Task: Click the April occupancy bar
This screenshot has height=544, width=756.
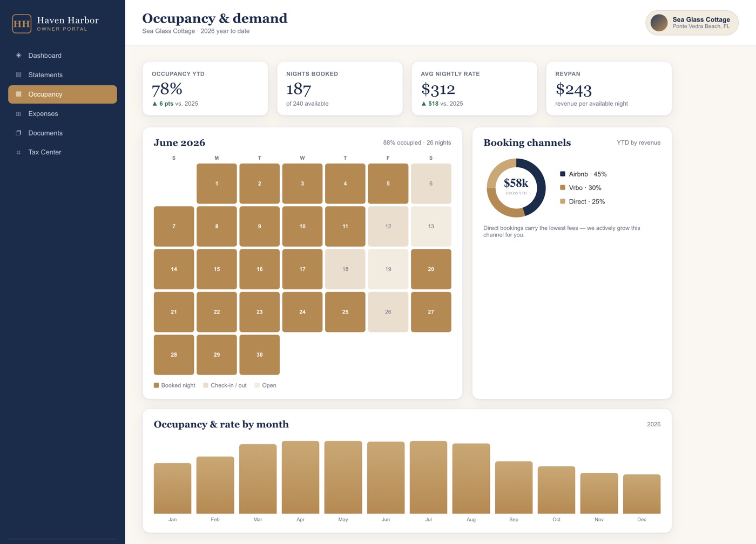Action: click(x=301, y=477)
